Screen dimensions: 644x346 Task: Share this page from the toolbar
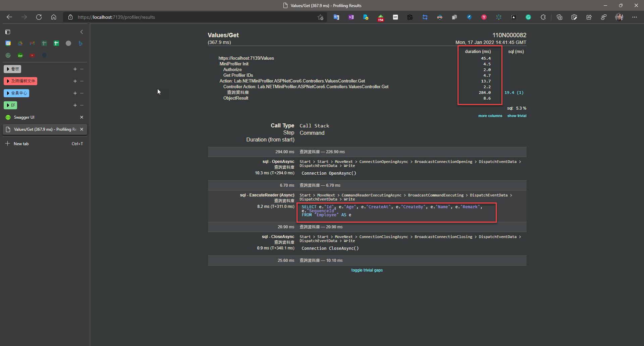click(x=589, y=17)
